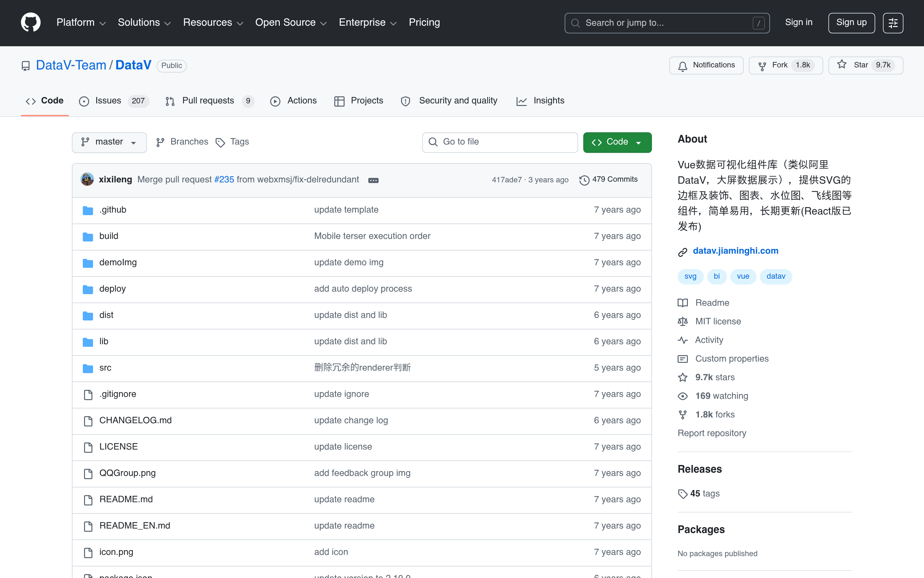
Task: Focus the Search or jump to field
Action: (x=667, y=23)
